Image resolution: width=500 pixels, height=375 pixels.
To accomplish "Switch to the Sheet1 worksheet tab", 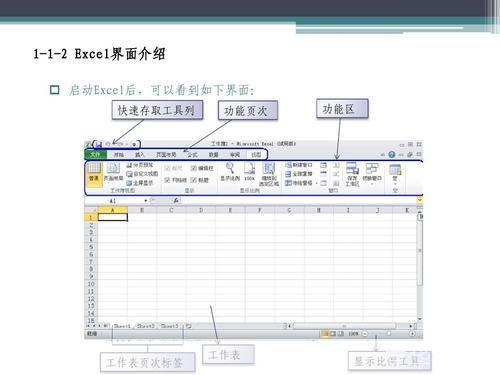I will click(x=122, y=326).
